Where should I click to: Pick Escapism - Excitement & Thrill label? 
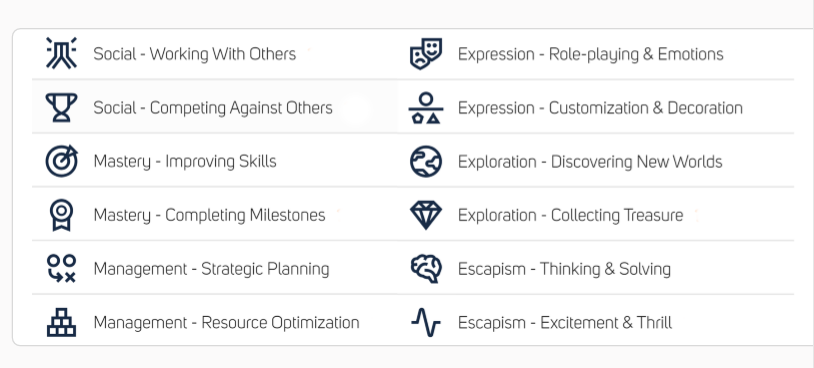click(x=565, y=323)
